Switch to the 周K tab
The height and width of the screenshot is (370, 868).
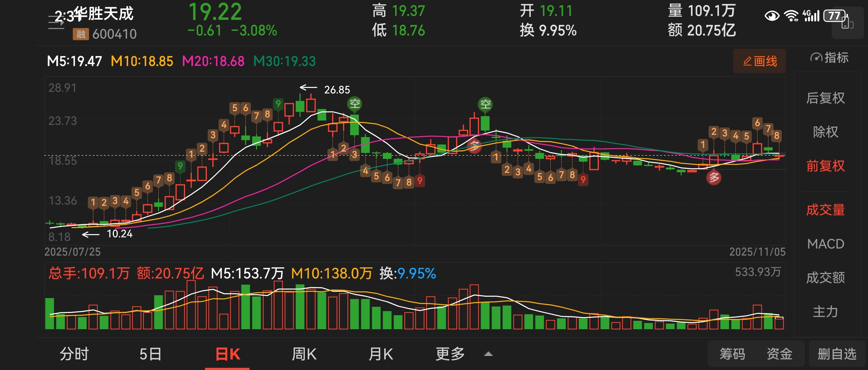click(x=304, y=354)
